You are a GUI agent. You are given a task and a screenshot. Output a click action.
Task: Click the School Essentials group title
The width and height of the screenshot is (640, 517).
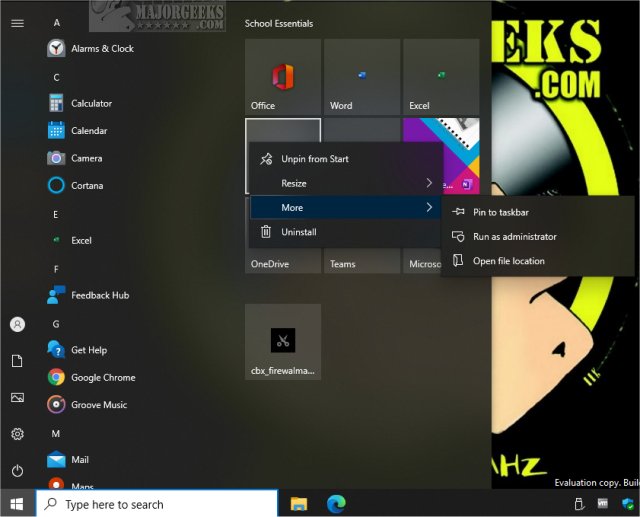[279, 24]
